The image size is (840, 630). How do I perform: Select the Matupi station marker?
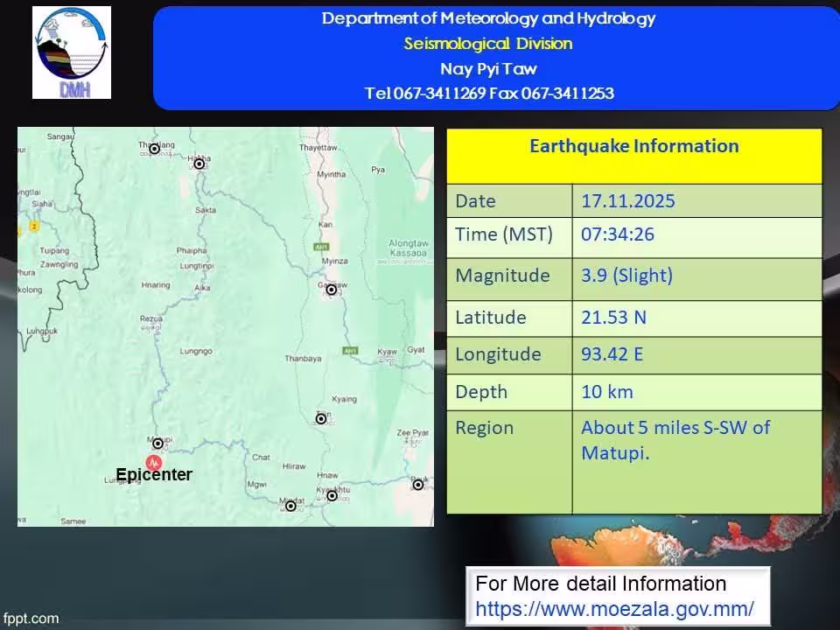point(157,444)
